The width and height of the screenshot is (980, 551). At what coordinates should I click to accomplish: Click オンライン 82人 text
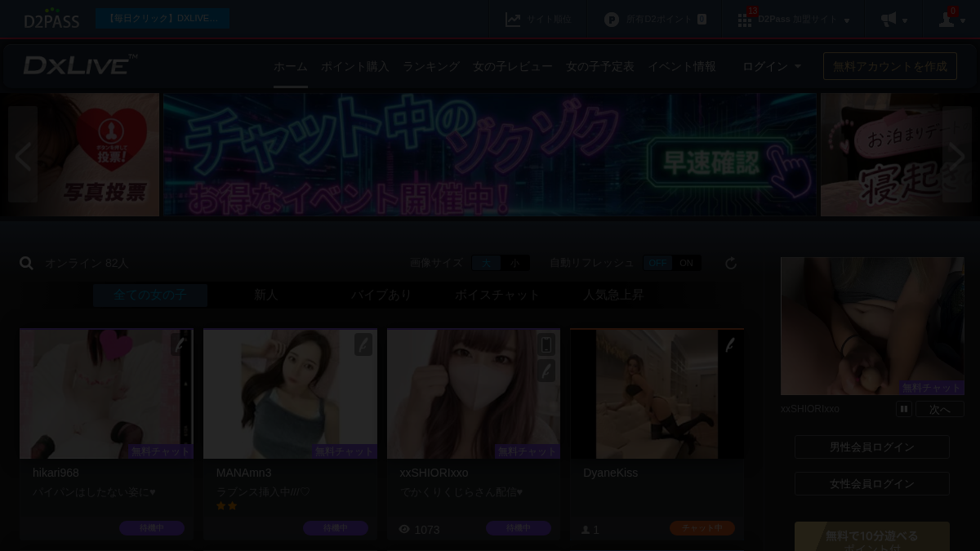pyautogui.click(x=87, y=263)
